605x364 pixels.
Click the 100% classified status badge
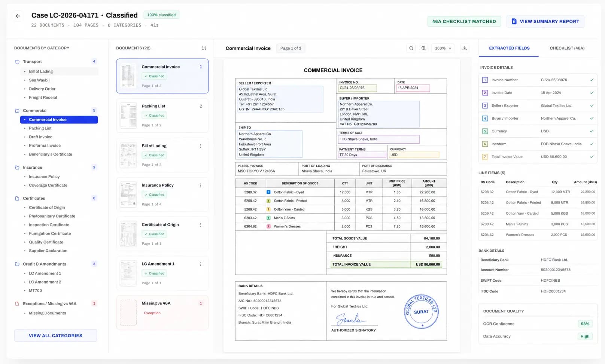[x=161, y=15]
